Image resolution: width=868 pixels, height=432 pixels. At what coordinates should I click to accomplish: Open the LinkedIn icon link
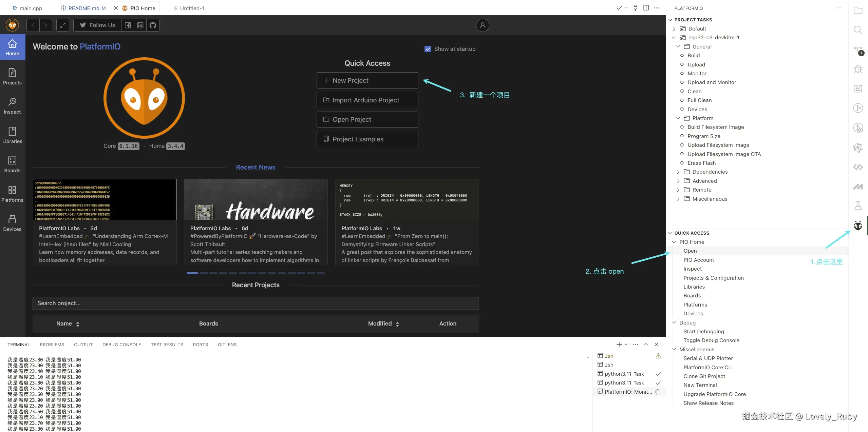[140, 25]
